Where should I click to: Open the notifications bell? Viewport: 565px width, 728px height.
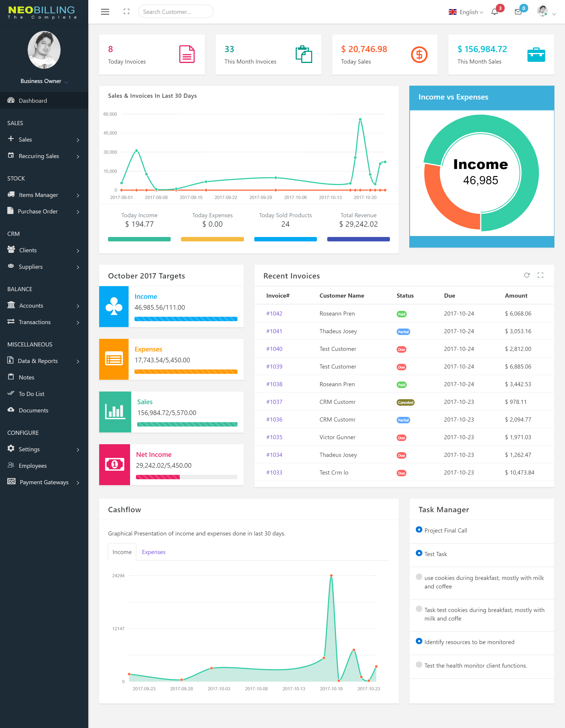tap(494, 12)
